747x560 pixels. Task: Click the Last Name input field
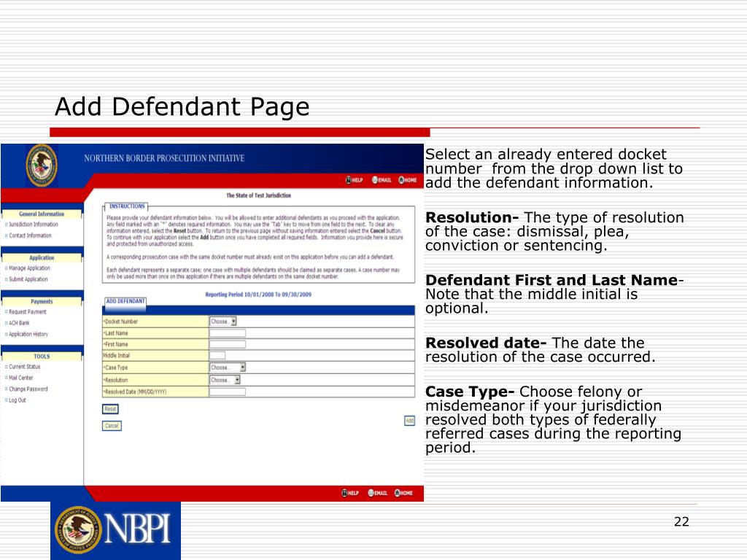coord(228,332)
